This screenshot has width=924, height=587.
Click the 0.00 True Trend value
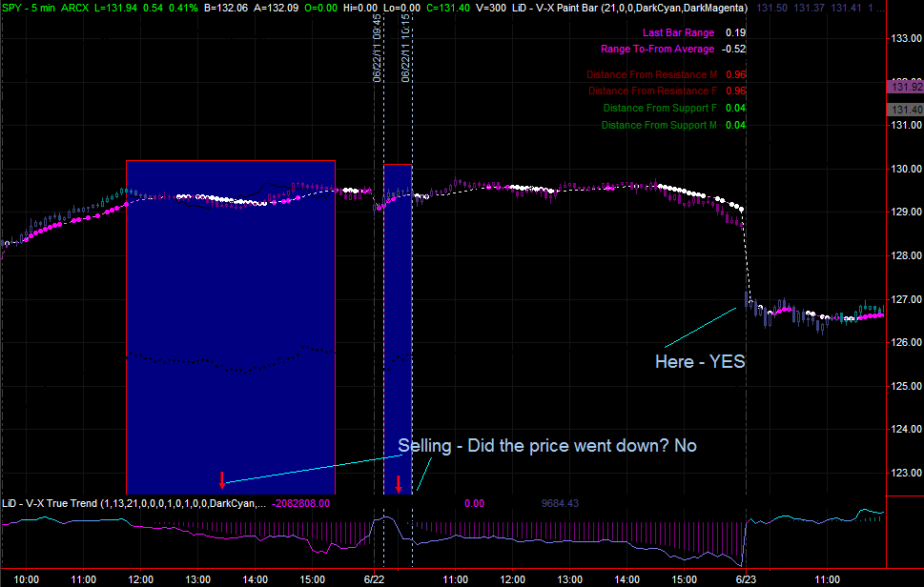click(x=474, y=503)
